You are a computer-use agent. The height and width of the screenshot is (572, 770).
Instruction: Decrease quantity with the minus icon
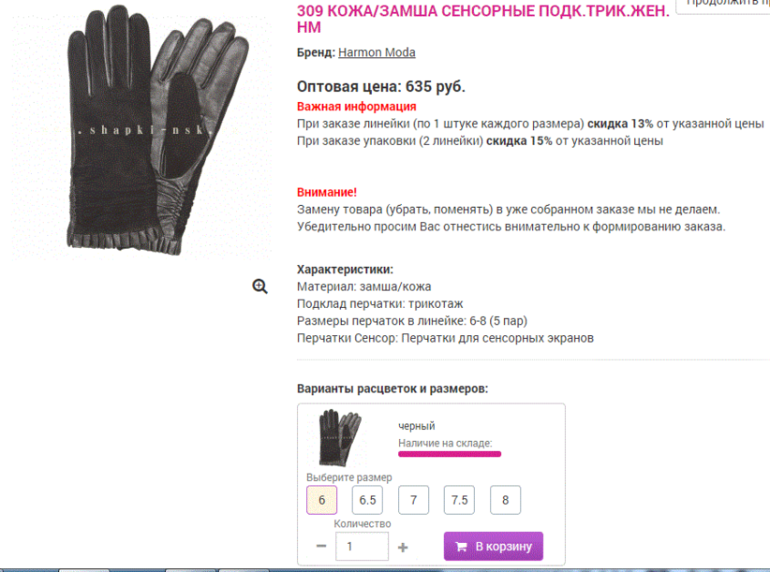pos(321,547)
